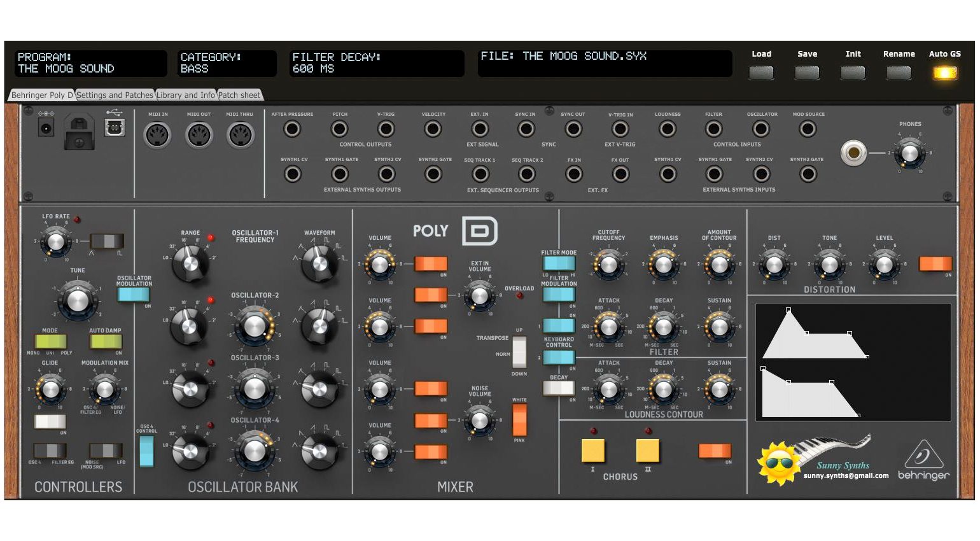Toggle the LFO waveform shape switch
Image resolution: width=980 pixels, height=541 pixels.
106,241
